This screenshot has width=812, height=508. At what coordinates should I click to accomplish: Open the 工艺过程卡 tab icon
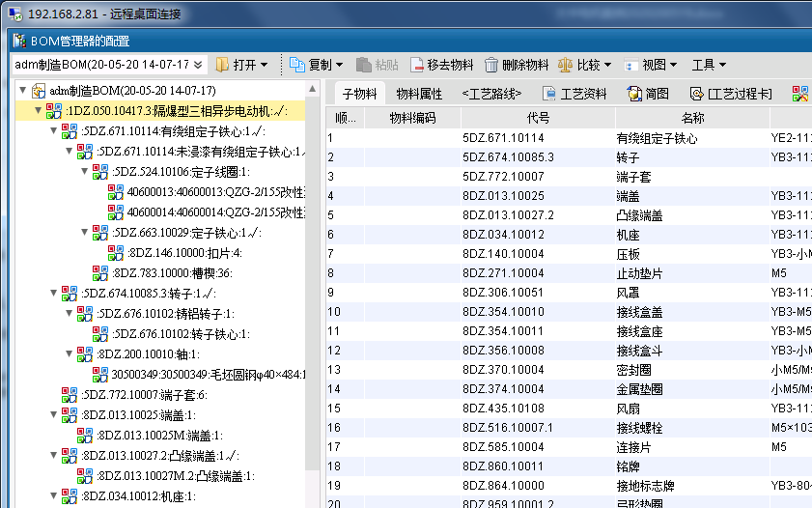[697, 94]
